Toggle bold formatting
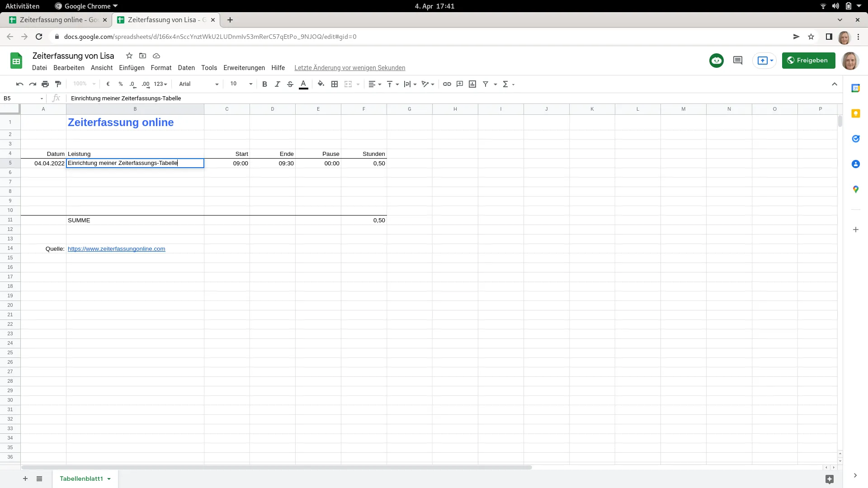This screenshot has width=868, height=488. click(264, 84)
